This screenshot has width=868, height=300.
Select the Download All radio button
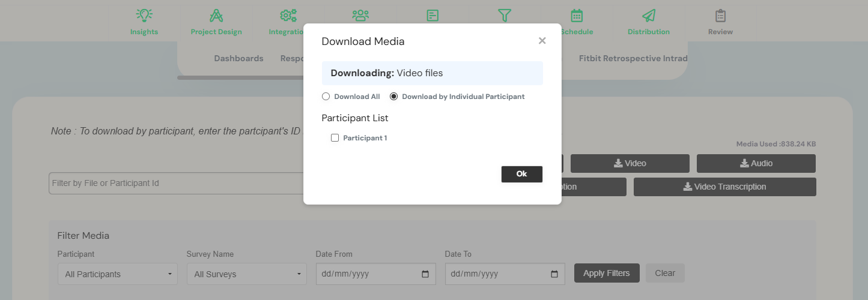click(326, 97)
